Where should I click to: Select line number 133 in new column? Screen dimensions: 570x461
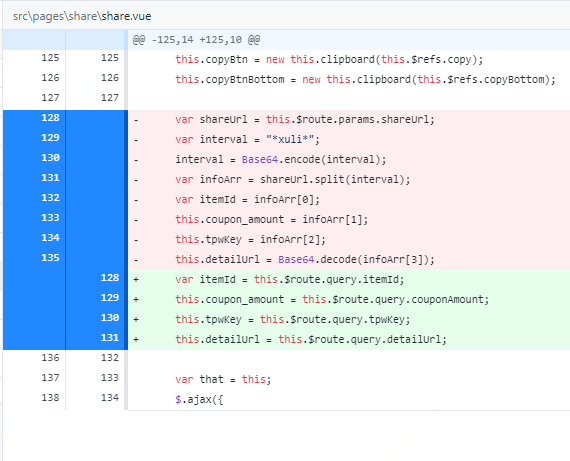coord(110,378)
